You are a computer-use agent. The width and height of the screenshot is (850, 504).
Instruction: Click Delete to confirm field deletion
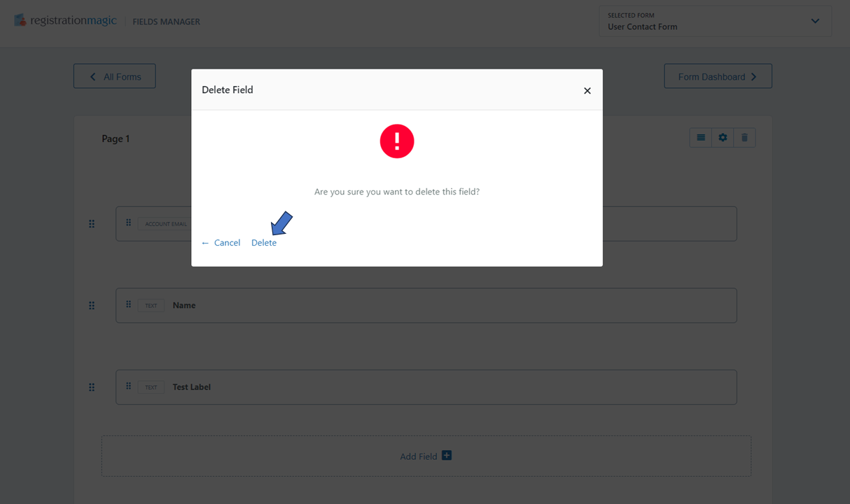264,242
